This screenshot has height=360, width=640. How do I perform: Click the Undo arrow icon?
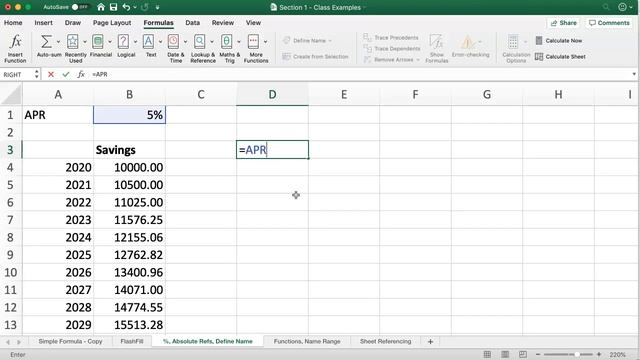click(126, 7)
